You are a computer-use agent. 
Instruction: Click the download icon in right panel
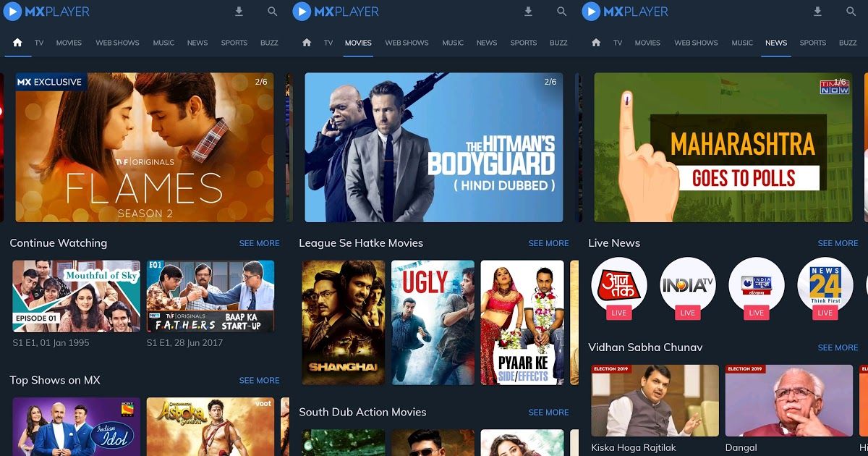pyautogui.click(x=818, y=12)
